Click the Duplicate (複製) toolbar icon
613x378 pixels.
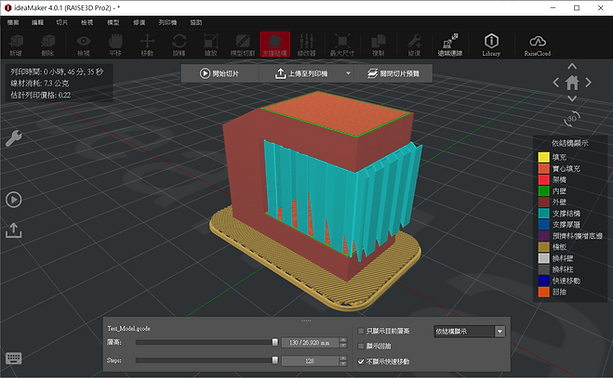click(378, 45)
